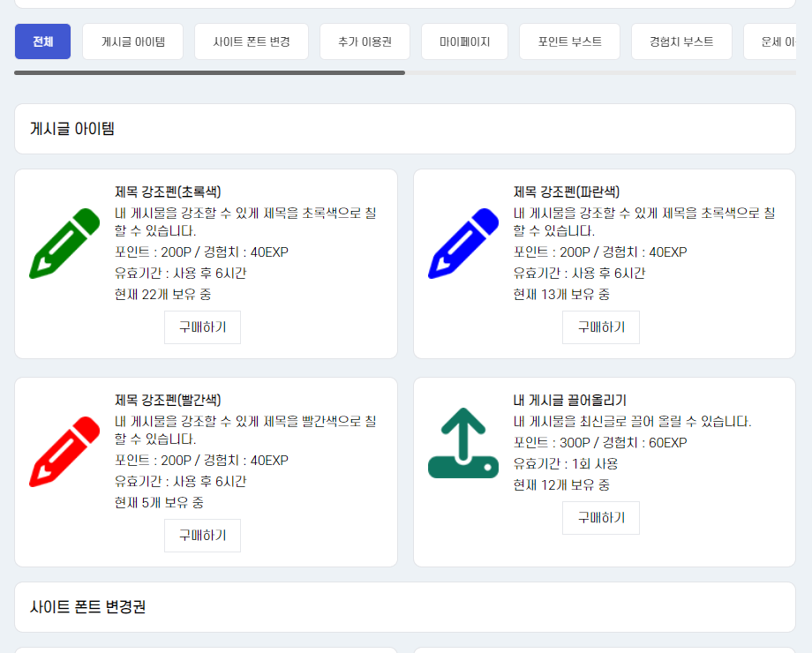Image resolution: width=812 pixels, height=653 pixels.
Task: Click 구매하기 for 내 게시글 끌어올리기
Action: point(600,518)
